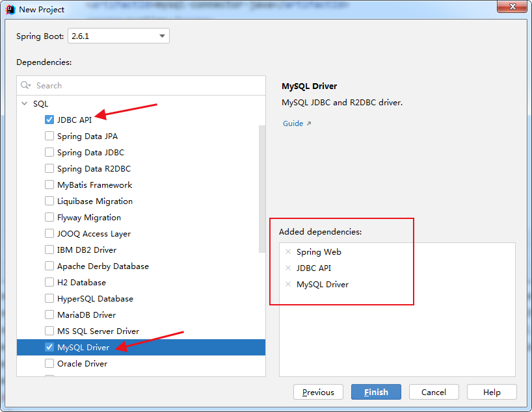532x412 pixels.
Task: Click the dependency list vertical scrollbar
Action: (262, 189)
